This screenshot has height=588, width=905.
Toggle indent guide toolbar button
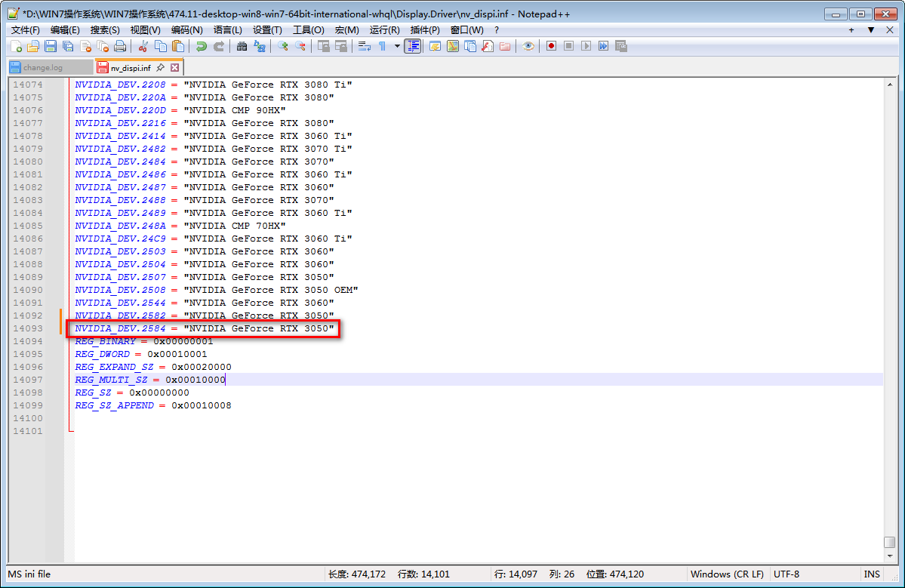pyautogui.click(x=413, y=46)
